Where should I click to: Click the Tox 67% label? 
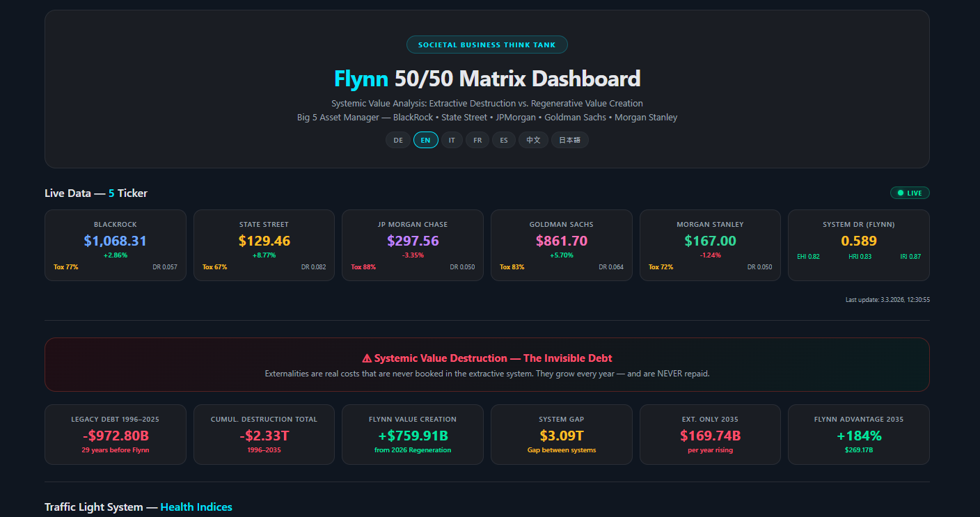214,267
